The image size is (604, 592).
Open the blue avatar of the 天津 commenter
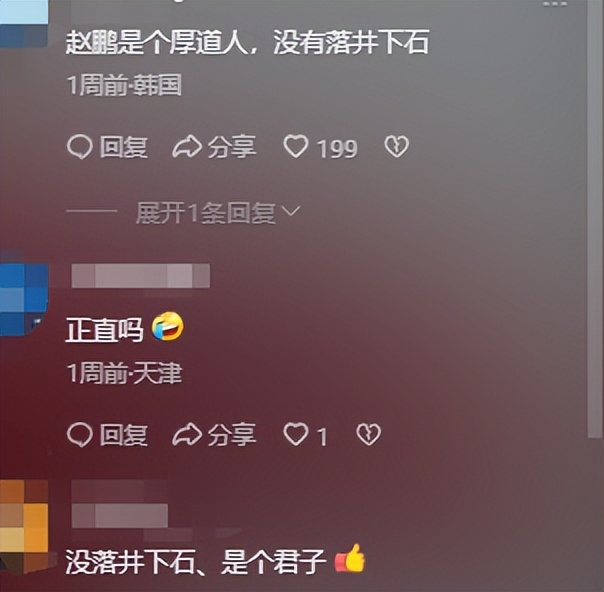pos(24,293)
